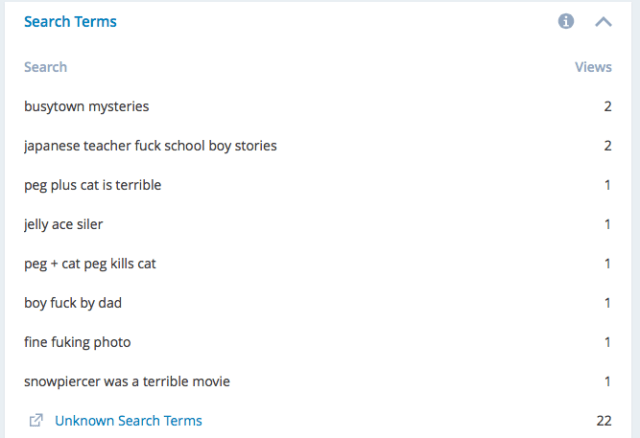
Task: Click the view count for peg + cat peg kills cat
Action: [607, 263]
